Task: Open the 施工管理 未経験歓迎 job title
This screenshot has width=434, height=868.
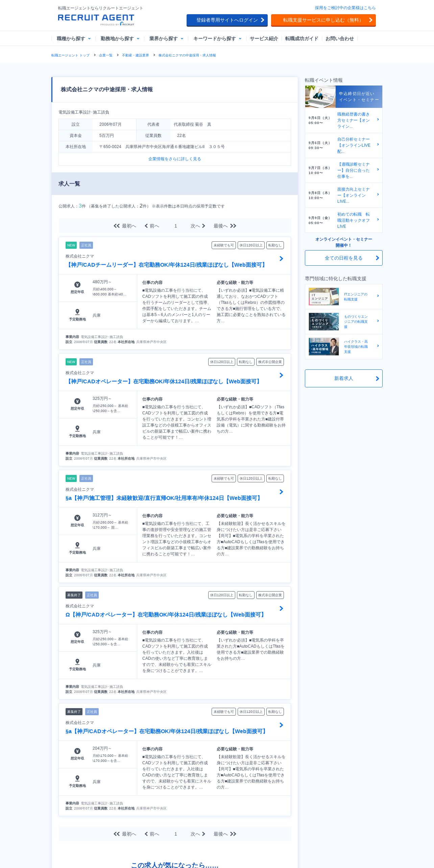Action: click(x=164, y=498)
